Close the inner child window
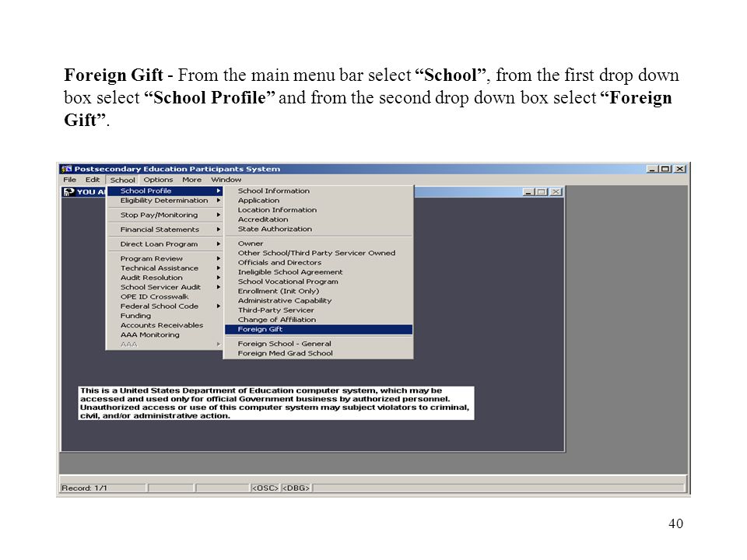 [556, 192]
